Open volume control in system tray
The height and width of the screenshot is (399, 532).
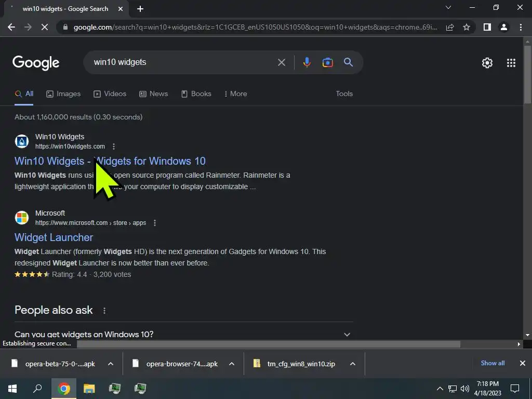tap(465, 389)
